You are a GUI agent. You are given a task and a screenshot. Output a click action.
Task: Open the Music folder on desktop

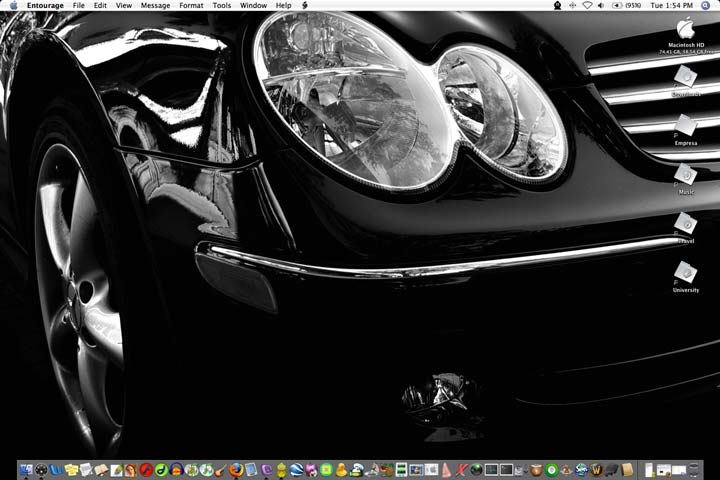pyautogui.click(x=685, y=174)
